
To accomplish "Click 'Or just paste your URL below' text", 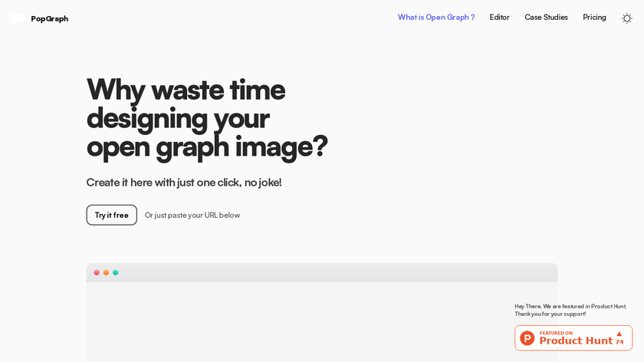I will [x=192, y=216].
